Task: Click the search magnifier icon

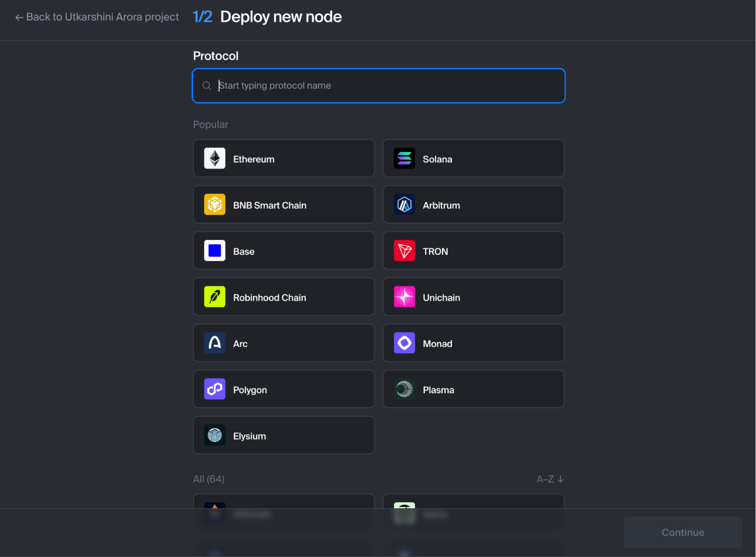Action: tap(207, 86)
